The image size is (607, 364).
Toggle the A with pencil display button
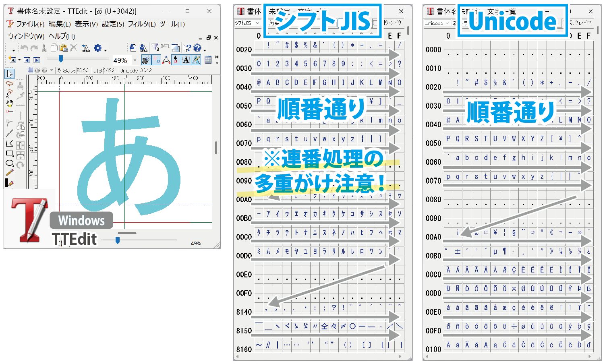196,60
